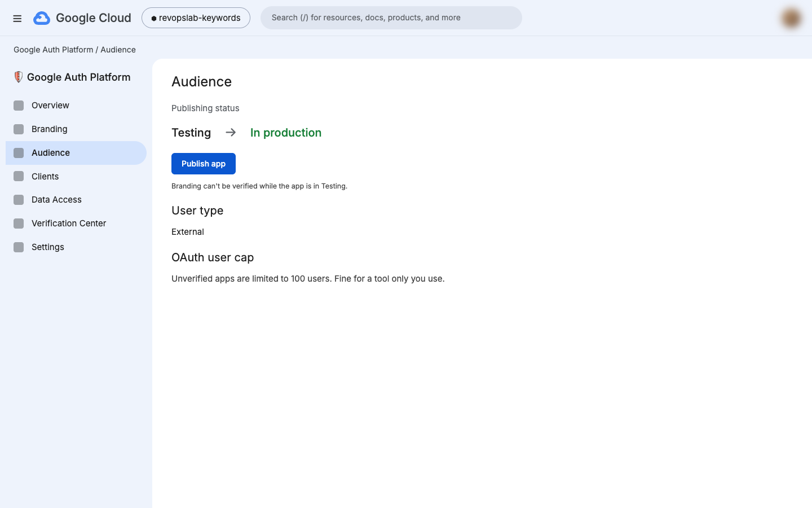The width and height of the screenshot is (812, 508).
Task: Click the unverified apps 100 users note
Action: pos(308,279)
